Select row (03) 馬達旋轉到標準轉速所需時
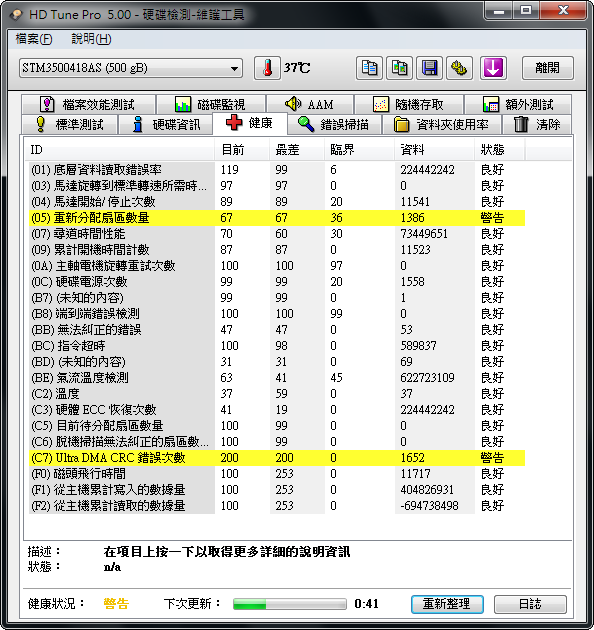The image size is (594, 630). 277,186
